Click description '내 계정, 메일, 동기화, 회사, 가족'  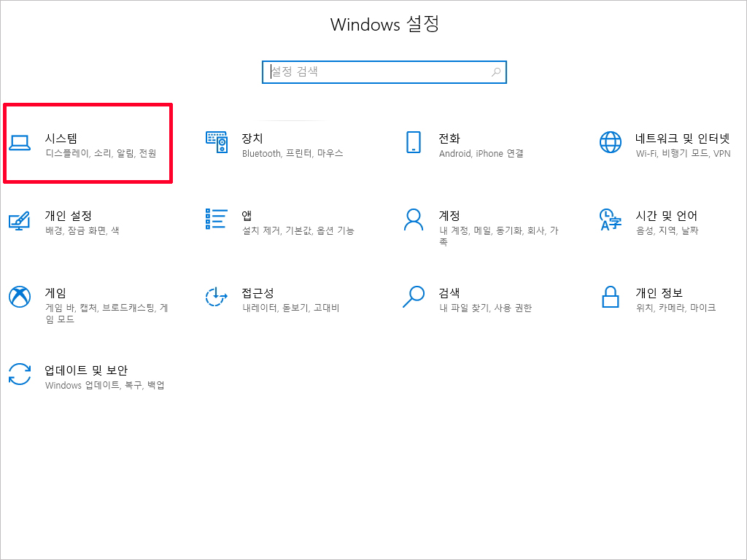click(x=498, y=236)
